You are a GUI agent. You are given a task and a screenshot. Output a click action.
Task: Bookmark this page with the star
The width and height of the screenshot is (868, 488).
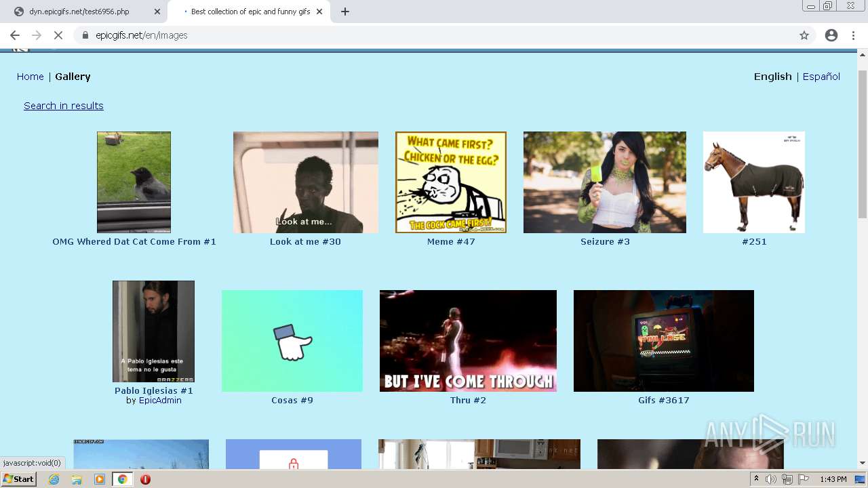(x=804, y=35)
